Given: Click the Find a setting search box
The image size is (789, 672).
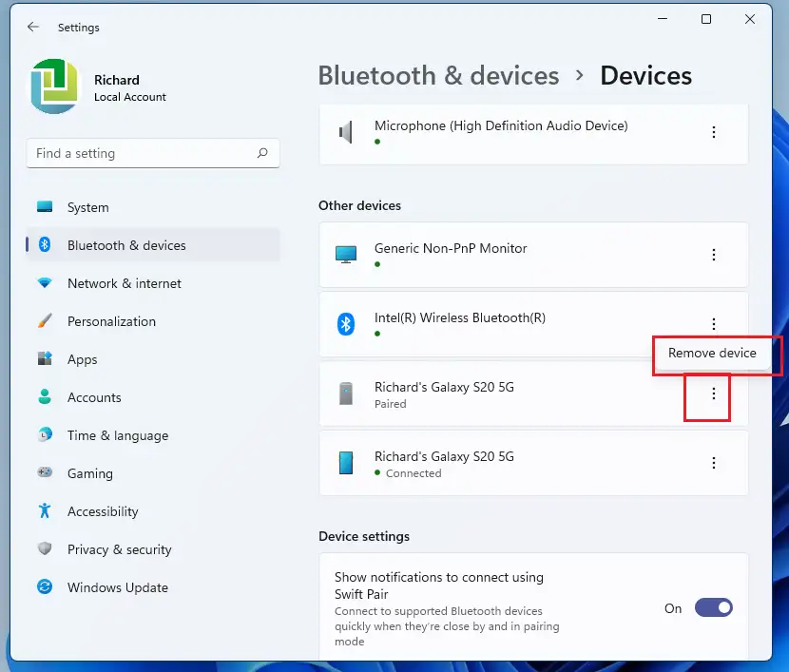Looking at the screenshot, I should [x=153, y=153].
